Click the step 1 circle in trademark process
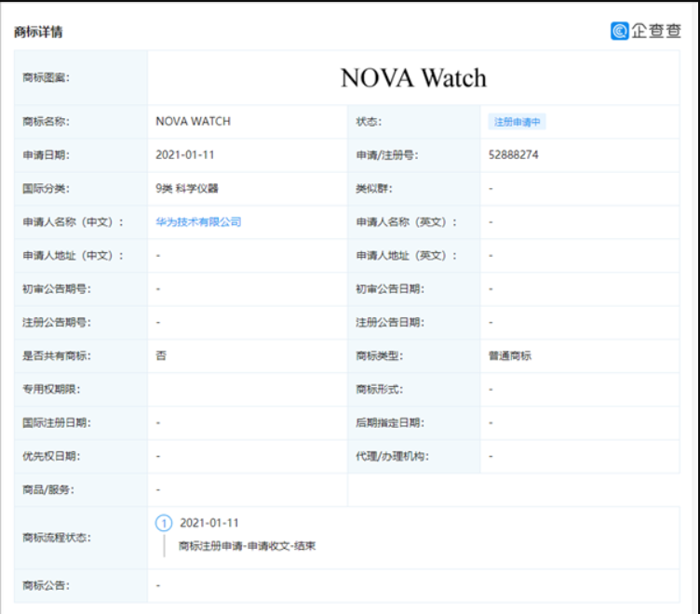The width and height of the screenshot is (700, 614). 164,523
